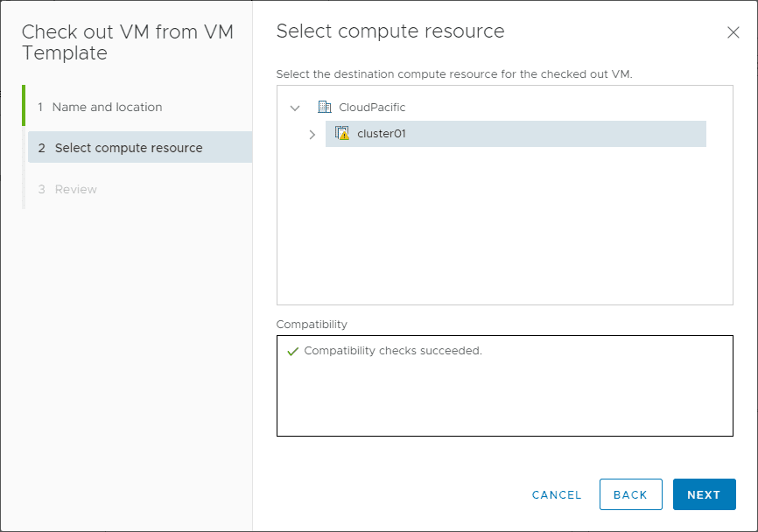Click the BACK button
Image resolution: width=758 pixels, height=532 pixels.
630,494
